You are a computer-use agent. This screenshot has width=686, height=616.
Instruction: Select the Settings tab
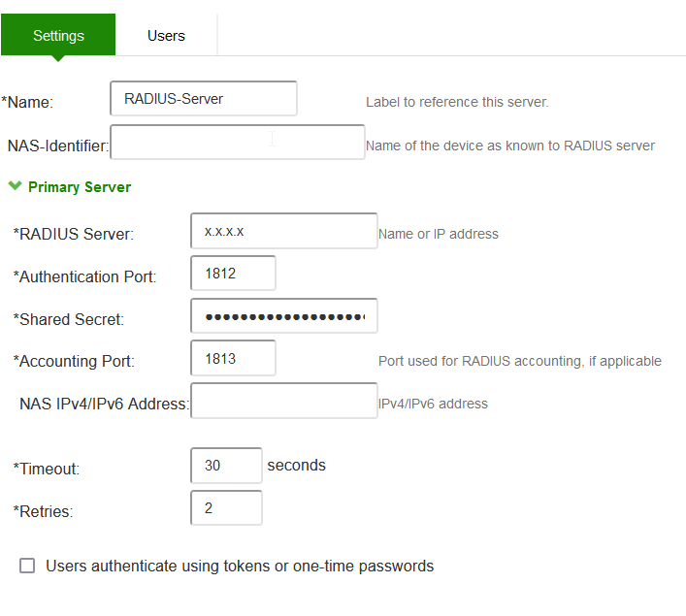point(58,36)
